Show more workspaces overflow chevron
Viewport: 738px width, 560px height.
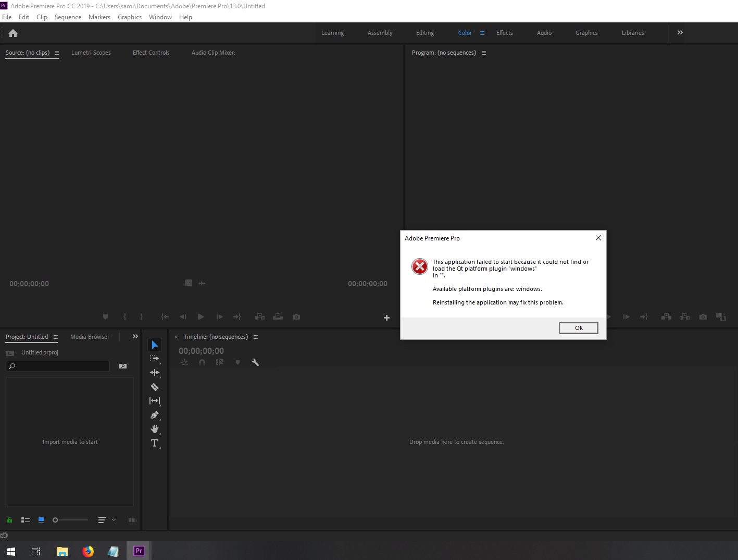tap(680, 32)
